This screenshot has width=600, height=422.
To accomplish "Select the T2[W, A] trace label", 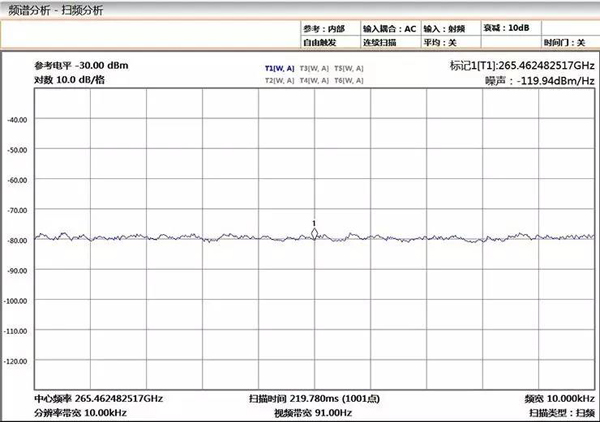I will click(280, 80).
